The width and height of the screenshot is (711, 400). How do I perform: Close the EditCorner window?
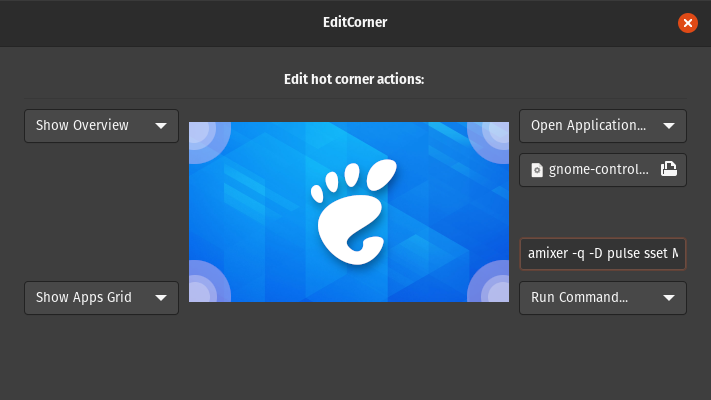687,23
